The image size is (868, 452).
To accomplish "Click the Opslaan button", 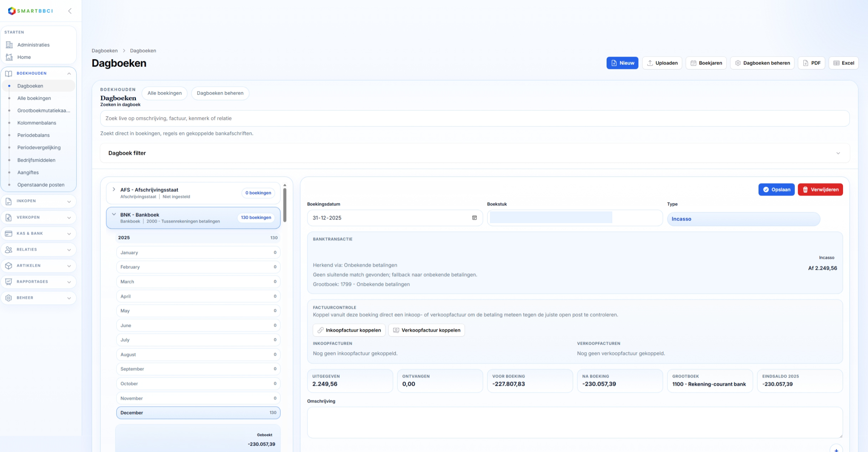I will (x=776, y=190).
